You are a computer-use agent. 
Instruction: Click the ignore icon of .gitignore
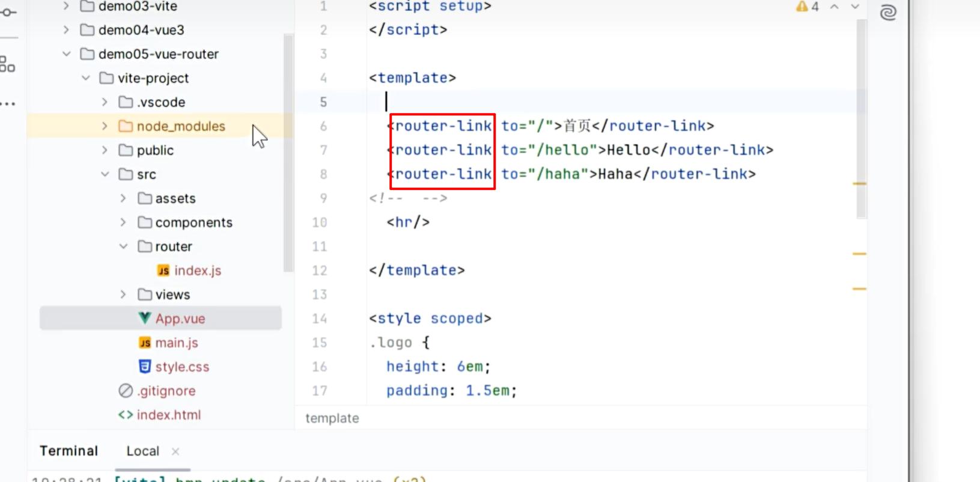126,391
